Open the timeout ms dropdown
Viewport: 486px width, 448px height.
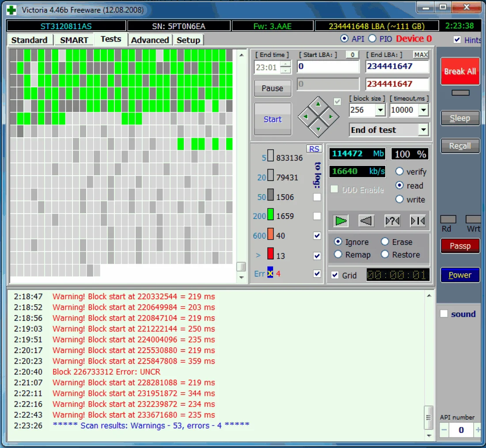point(423,110)
